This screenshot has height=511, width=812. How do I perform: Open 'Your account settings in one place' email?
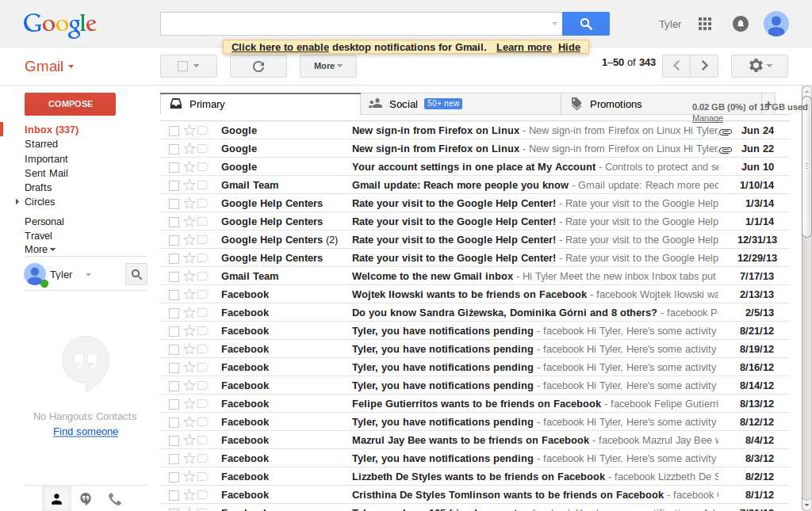(x=475, y=167)
